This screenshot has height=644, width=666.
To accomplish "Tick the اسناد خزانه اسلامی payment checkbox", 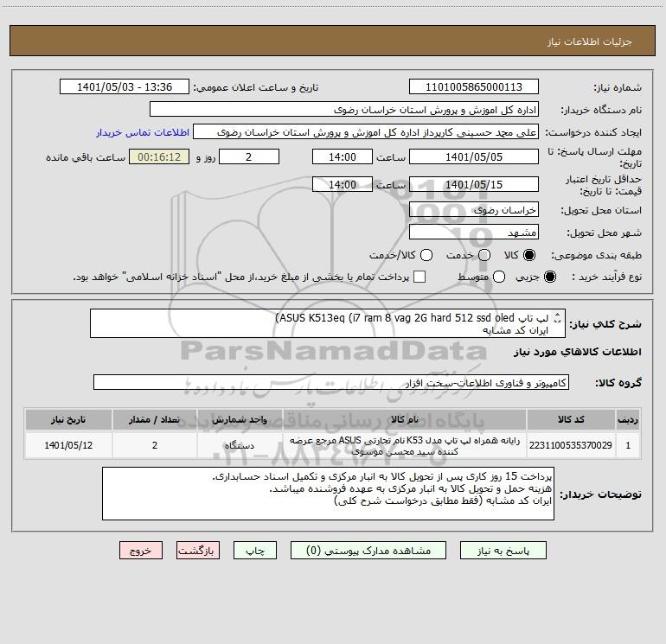I will 419,277.
